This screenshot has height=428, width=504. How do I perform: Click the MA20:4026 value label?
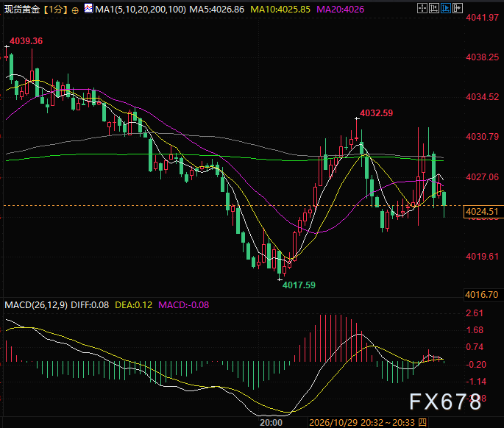(341, 10)
